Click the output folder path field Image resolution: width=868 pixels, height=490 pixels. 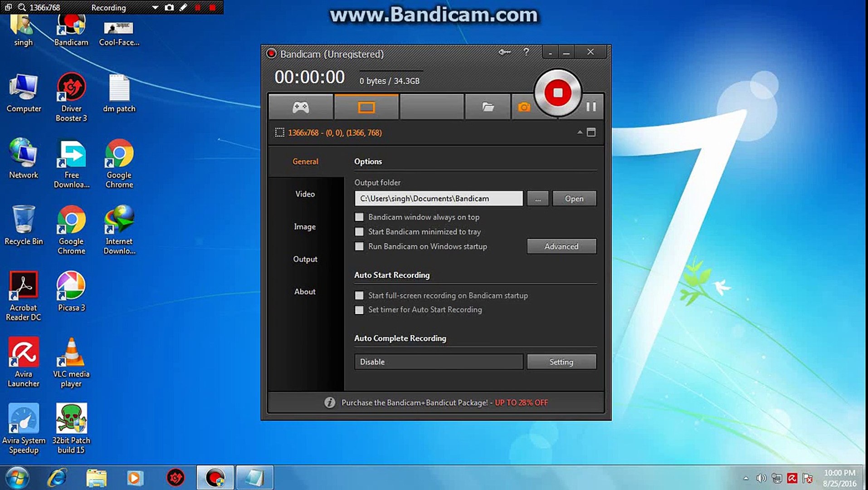coord(439,198)
